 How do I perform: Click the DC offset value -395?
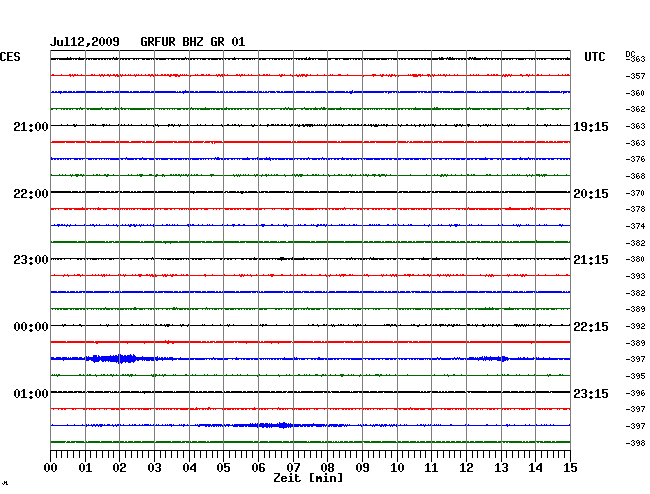pos(635,376)
